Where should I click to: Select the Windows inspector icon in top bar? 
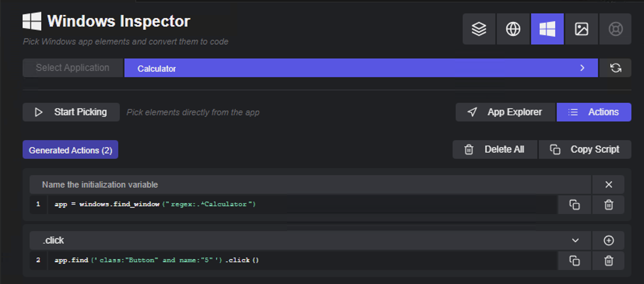(x=547, y=29)
